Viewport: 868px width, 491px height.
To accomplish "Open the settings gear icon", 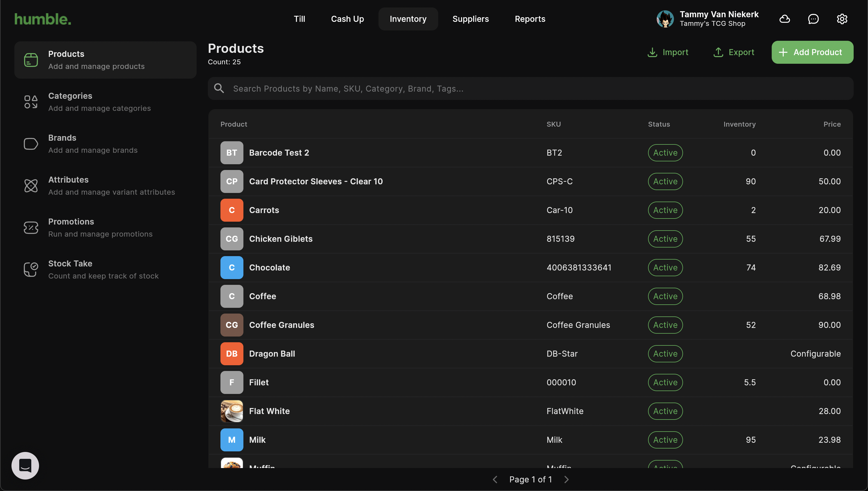I will (x=842, y=19).
